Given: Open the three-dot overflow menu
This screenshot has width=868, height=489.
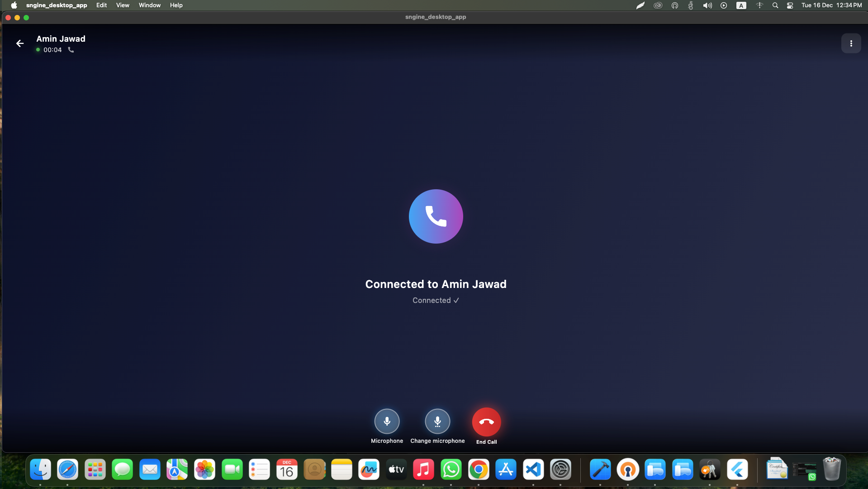Looking at the screenshot, I should tap(851, 43).
